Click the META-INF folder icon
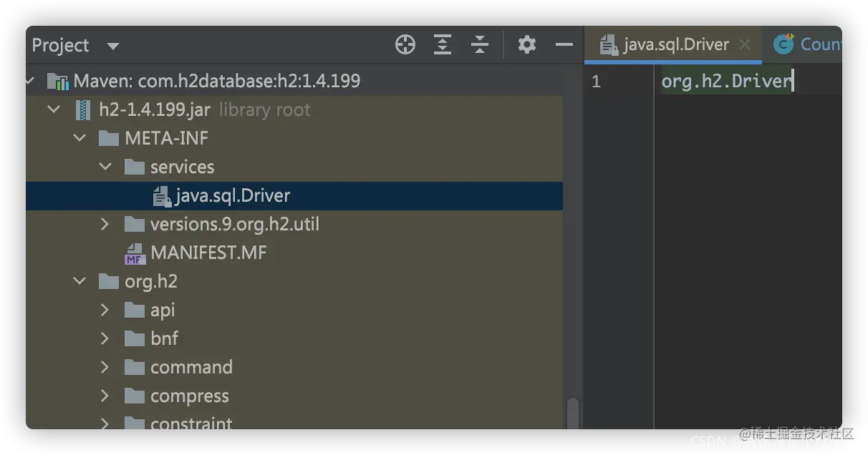Image resolution: width=868 pixels, height=455 pixels. [109, 139]
